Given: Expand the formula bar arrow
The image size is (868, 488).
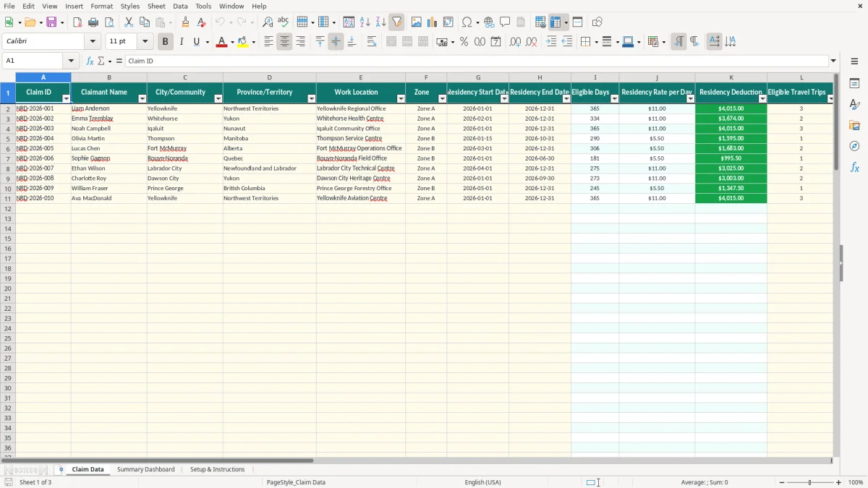Looking at the screenshot, I should tap(833, 61).
